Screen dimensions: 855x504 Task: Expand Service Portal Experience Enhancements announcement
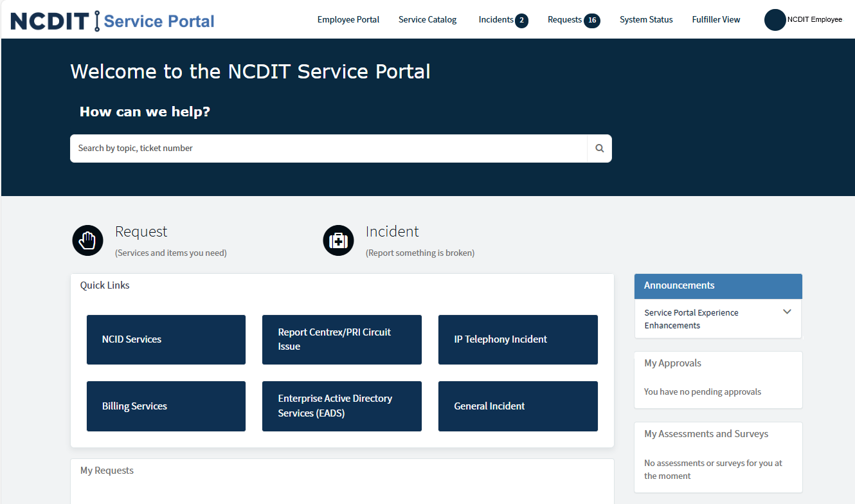point(787,311)
